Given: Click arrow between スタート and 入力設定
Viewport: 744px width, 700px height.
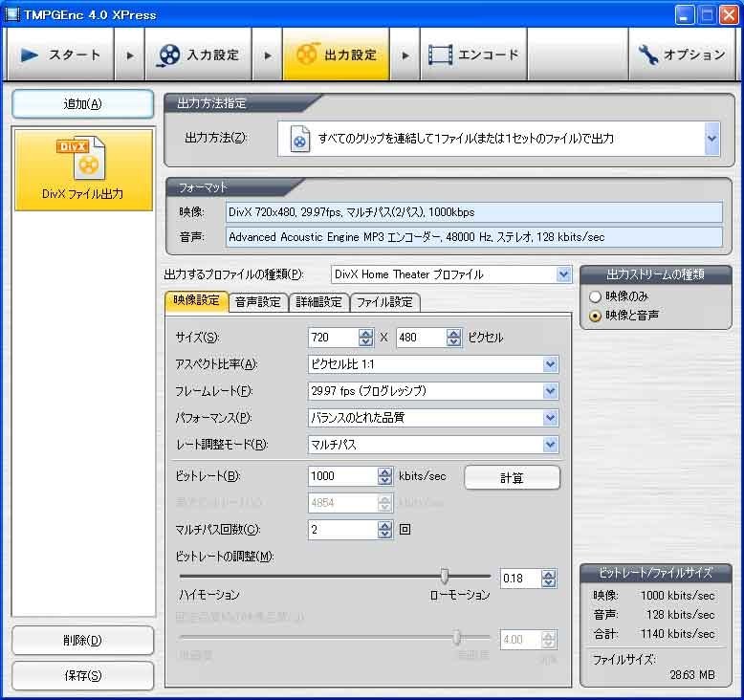Looking at the screenshot, I should point(129,55).
